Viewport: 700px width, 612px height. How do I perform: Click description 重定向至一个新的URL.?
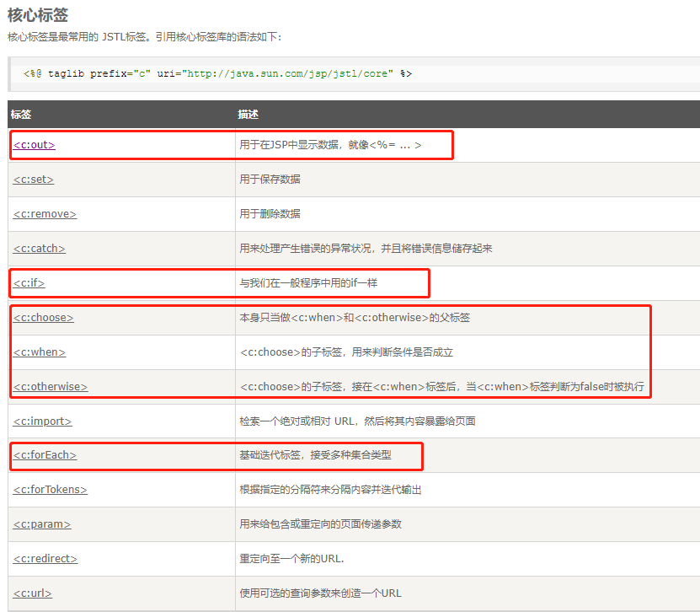292,559
